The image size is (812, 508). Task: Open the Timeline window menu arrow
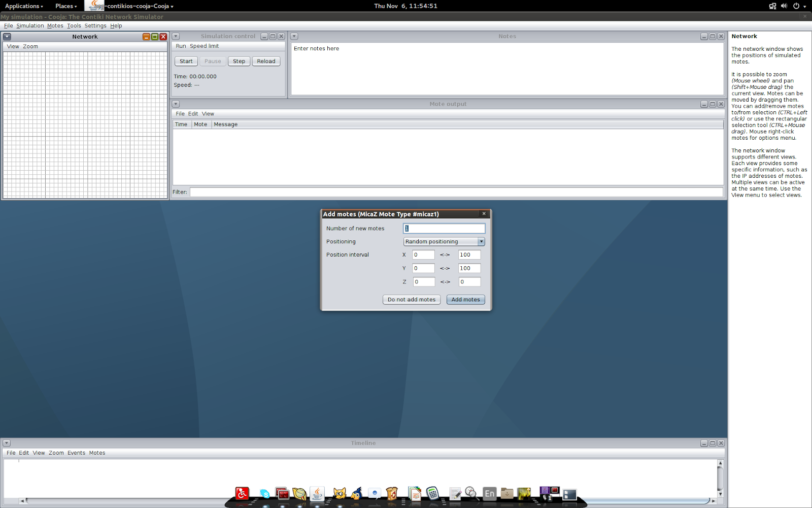7,443
